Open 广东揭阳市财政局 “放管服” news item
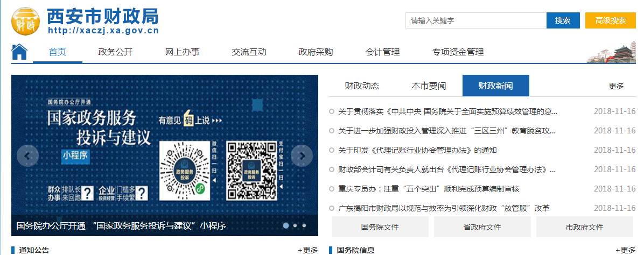 pos(444,208)
